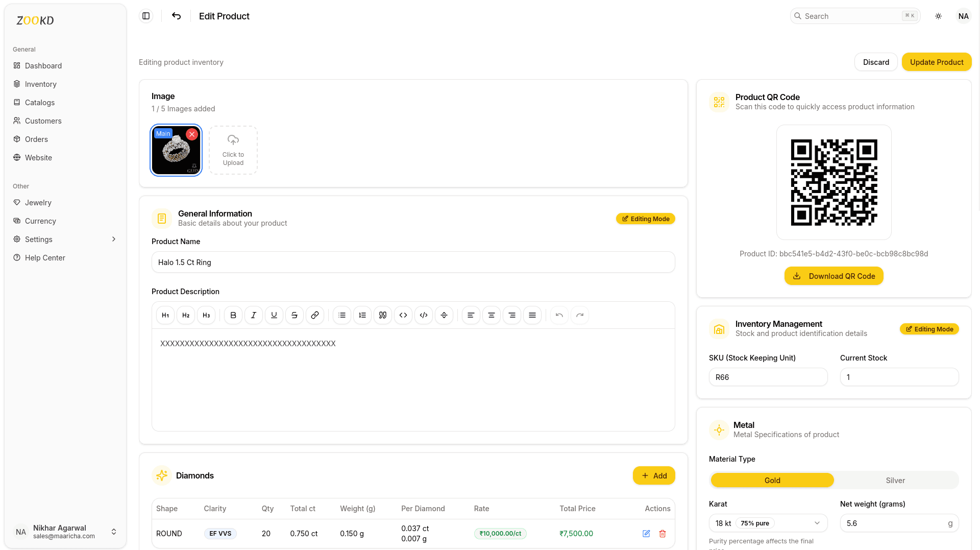This screenshot has height=550, width=980.
Task: Apply Heading 1 style in the editor
Action: (165, 315)
